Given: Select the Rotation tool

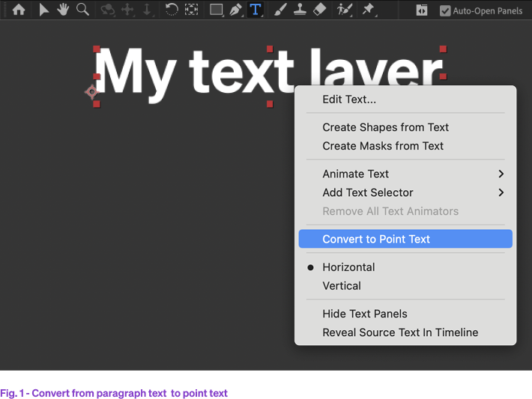Looking at the screenshot, I should 172,10.
